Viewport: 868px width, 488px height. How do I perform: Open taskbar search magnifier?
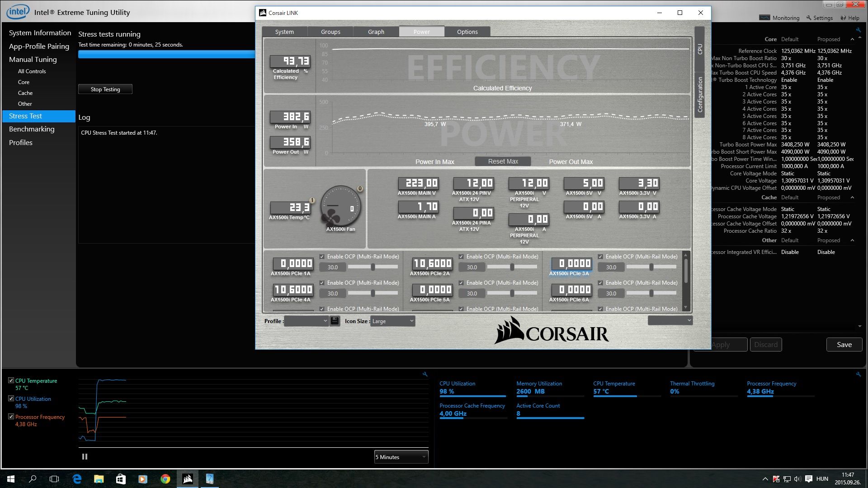[33, 479]
